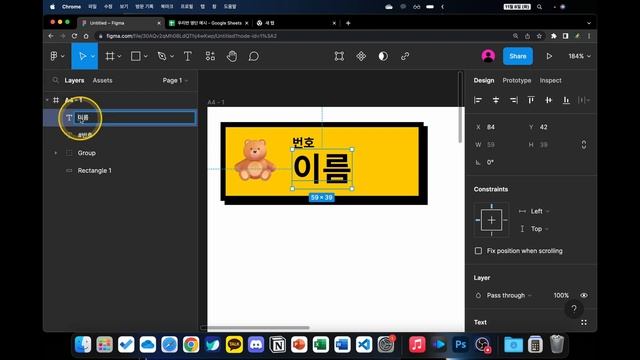The height and width of the screenshot is (360, 640).
Task: Select the Move tool
Action: click(x=82, y=56)
